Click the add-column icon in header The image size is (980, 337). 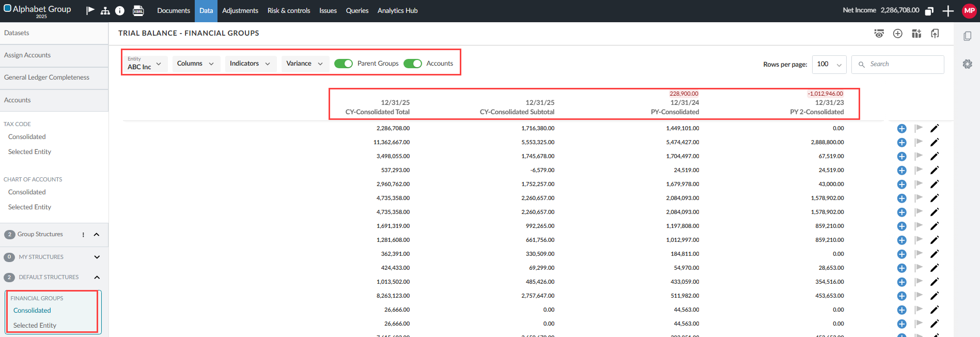coord(916,34)
